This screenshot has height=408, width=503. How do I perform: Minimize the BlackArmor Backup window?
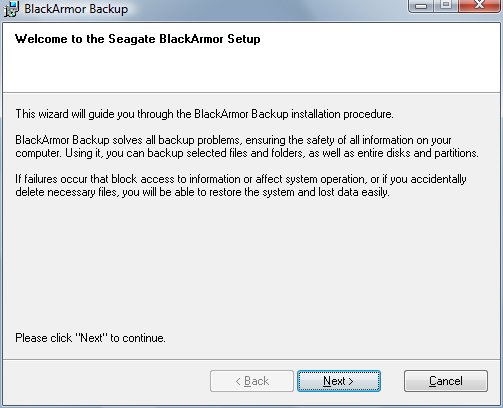(421, 6)
